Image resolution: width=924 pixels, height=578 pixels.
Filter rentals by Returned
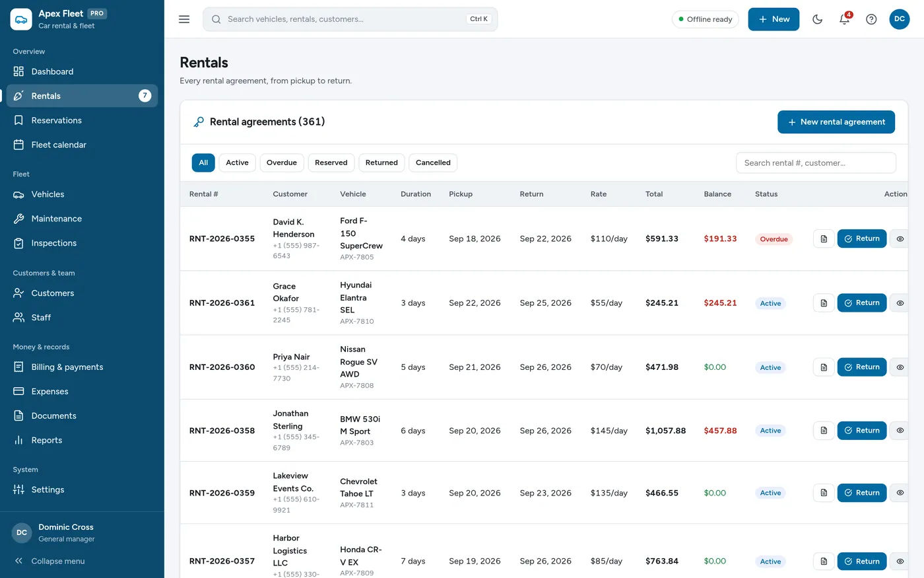point(381,163)
